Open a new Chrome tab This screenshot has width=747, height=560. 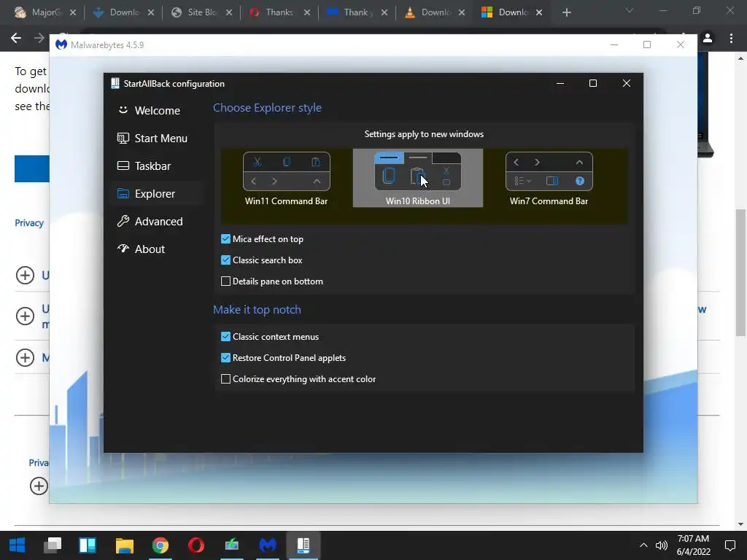(566, 13)
